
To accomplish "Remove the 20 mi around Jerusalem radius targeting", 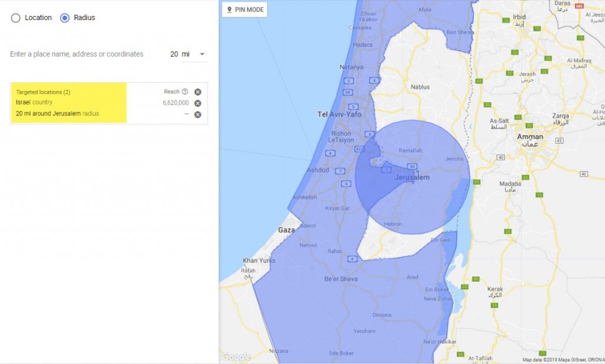I will coord(197,114).
